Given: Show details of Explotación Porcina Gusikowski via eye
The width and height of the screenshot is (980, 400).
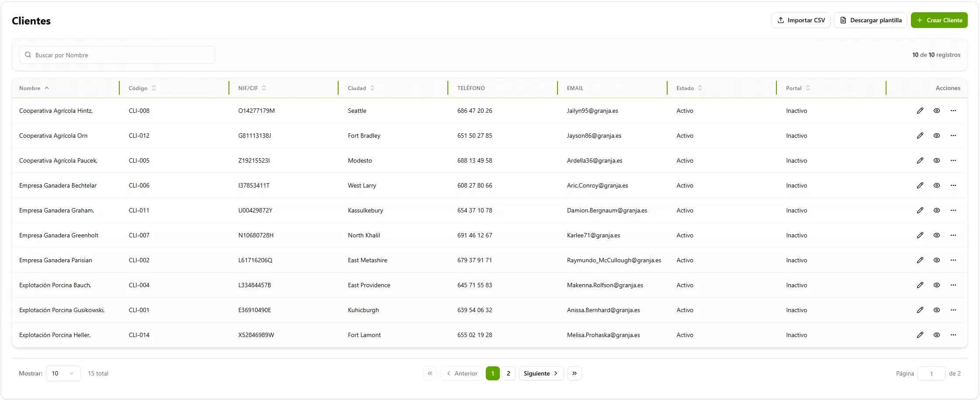Looking at the screenshot, I should 936,310.
